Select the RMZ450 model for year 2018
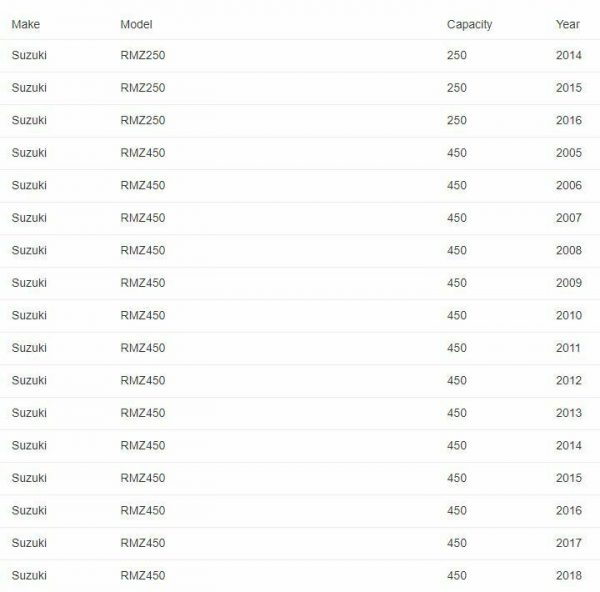The image size is (600, 592). click(x=143, y=576)
